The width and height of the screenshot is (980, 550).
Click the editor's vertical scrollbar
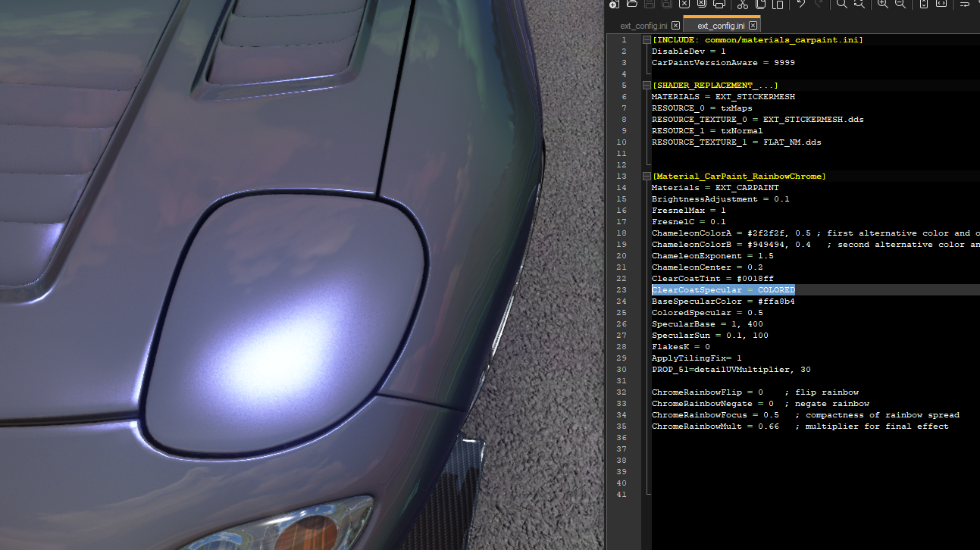click(x=977, y=227)
